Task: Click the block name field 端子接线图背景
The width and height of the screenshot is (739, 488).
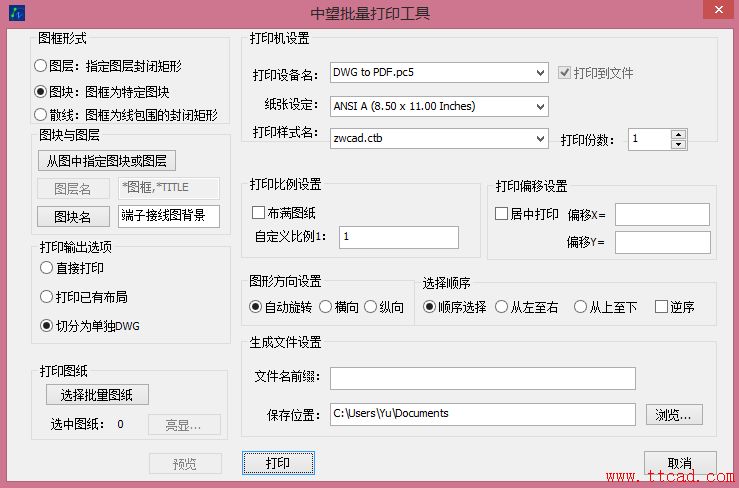Action: [169, 216]
